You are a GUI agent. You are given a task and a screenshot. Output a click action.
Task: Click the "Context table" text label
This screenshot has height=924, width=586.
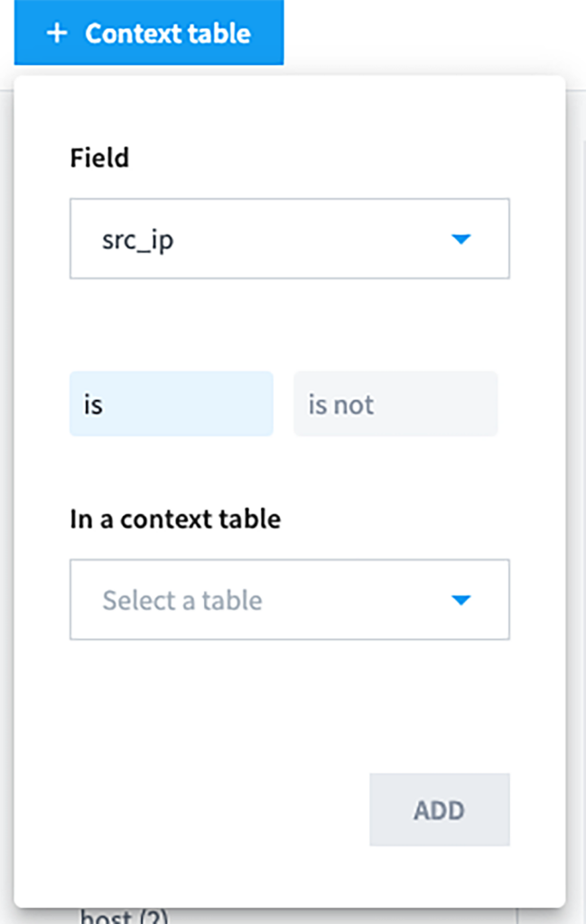167,34
